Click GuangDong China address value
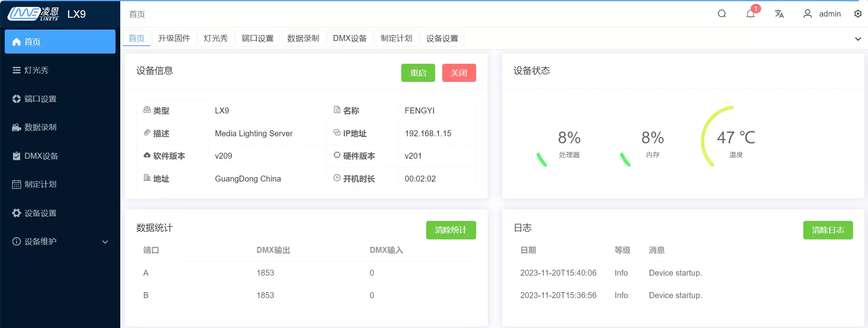 [248, 179]
